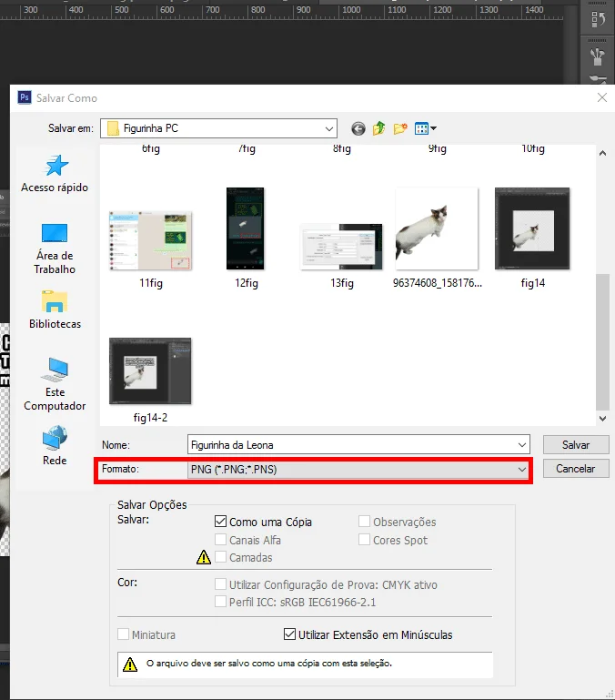Go up one folder level icon
Screen dimensions: 615x700
pyautogui.click(x=379, y=128)
